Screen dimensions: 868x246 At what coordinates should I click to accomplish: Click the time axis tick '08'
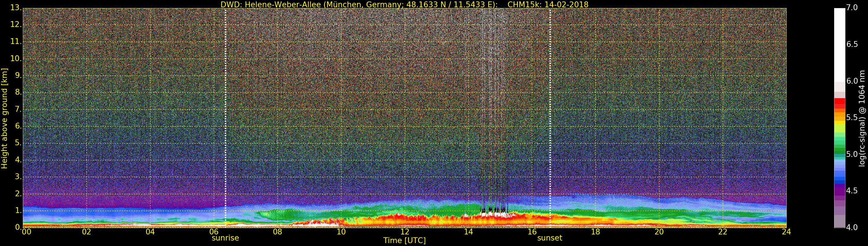tap(277, 232)
